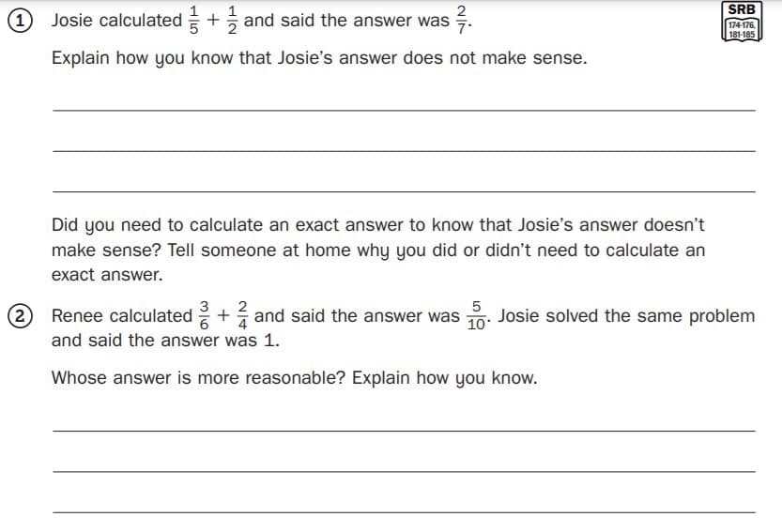
Task: Select the third answer line under problem 1
Action: pyautogui.click(x=404, y=190)
